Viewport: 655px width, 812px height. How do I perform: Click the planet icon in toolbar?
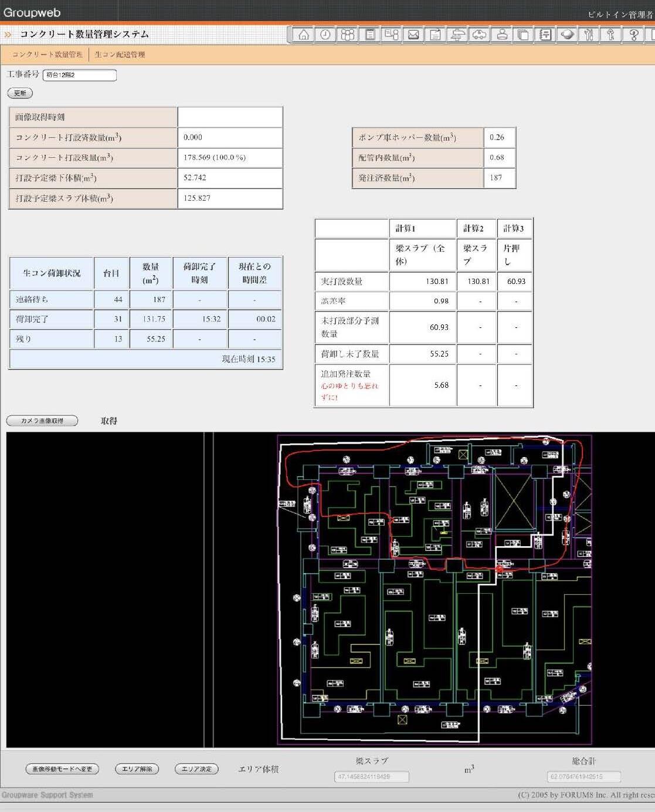coord(567,35)
